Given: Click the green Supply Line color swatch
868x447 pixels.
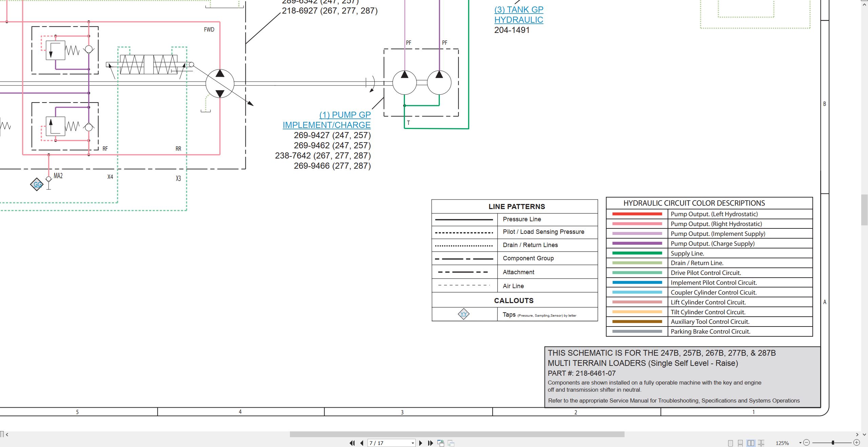Looking at the screenshot, I should [637, 253].
